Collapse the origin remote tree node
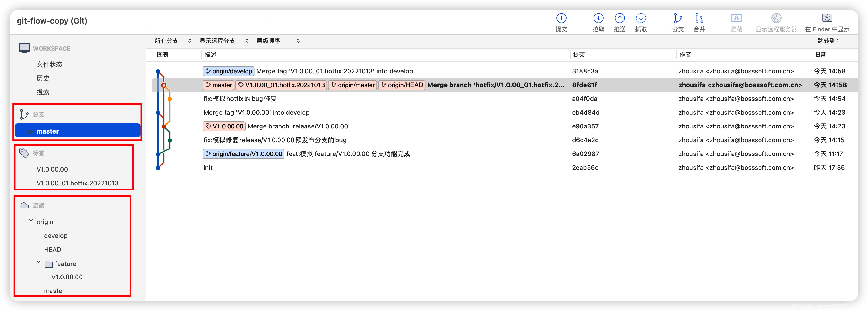The height and width of the screenshot is (311, 868). click(31, 221)
